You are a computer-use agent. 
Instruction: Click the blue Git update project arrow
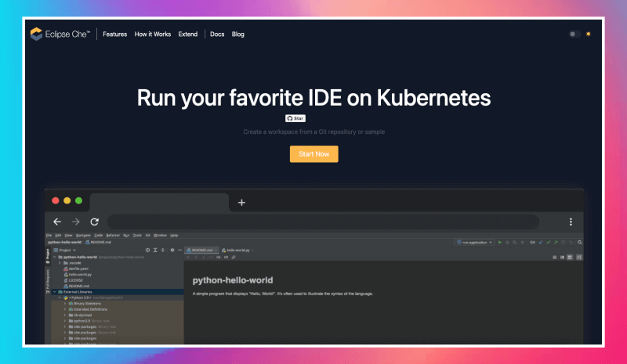[541, 242]
